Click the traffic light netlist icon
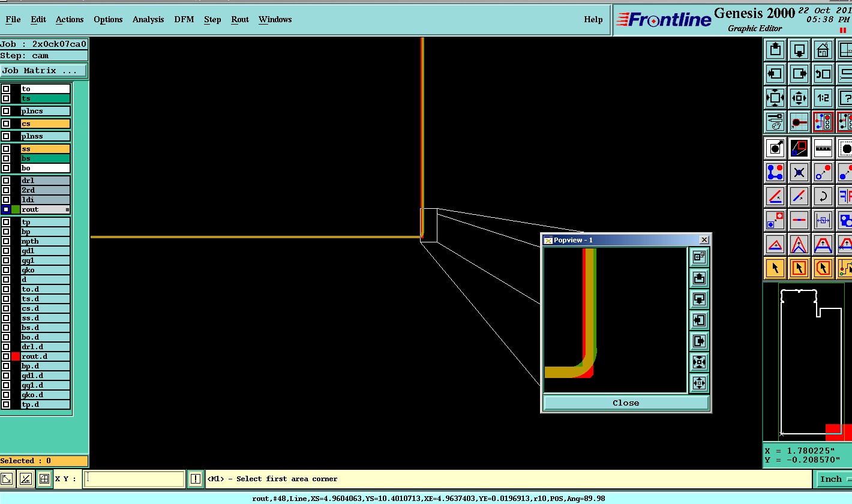Screen dimensions: 852x504 tap(823, 122)
